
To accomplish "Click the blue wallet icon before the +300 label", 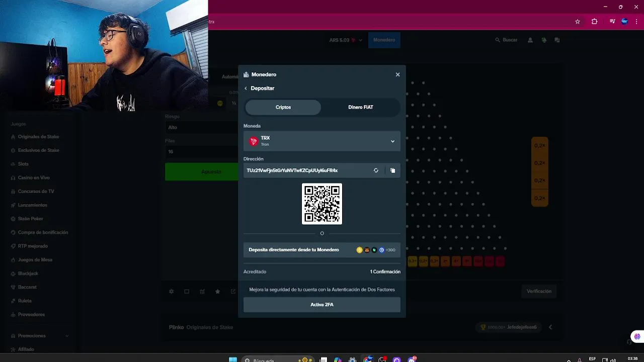I will pyautogui.click(x=381, y=250).
